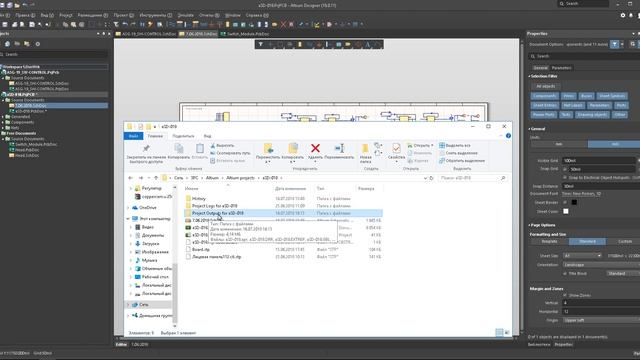Click filter icon in Altium active bar
Screen dimensions: 640x360
tap(260, 44)
